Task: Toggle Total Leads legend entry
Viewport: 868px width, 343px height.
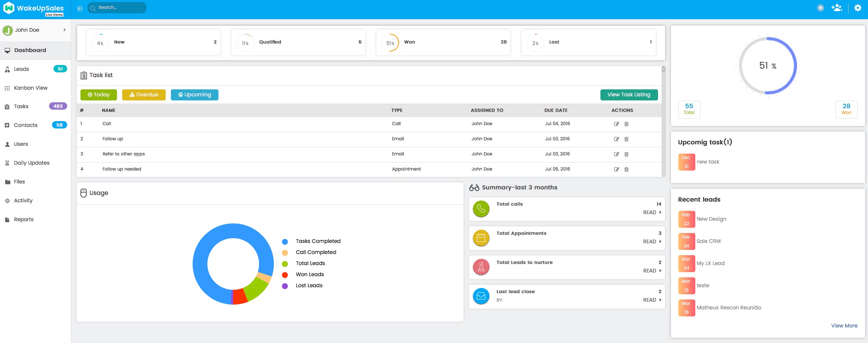Action: click(310, 264)
